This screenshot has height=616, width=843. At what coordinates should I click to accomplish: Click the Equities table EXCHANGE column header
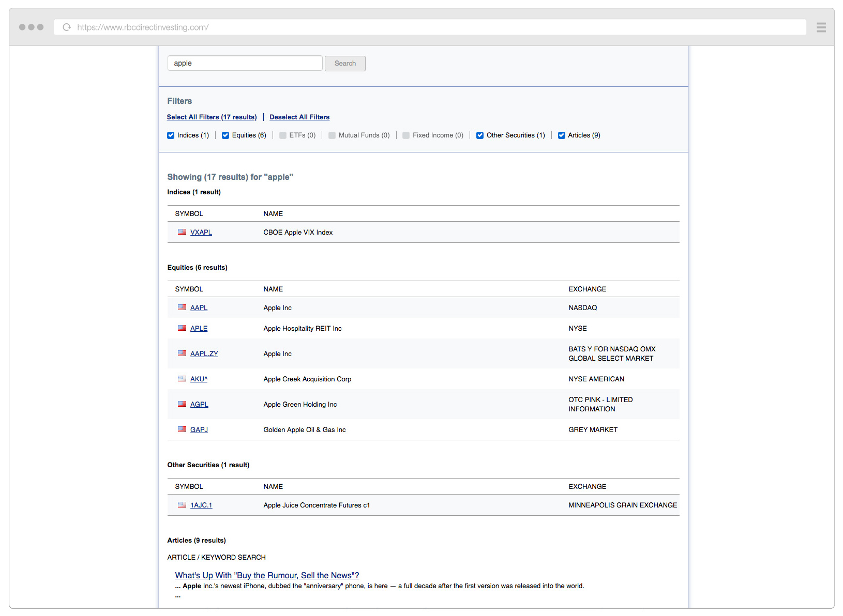click(588, 289)
